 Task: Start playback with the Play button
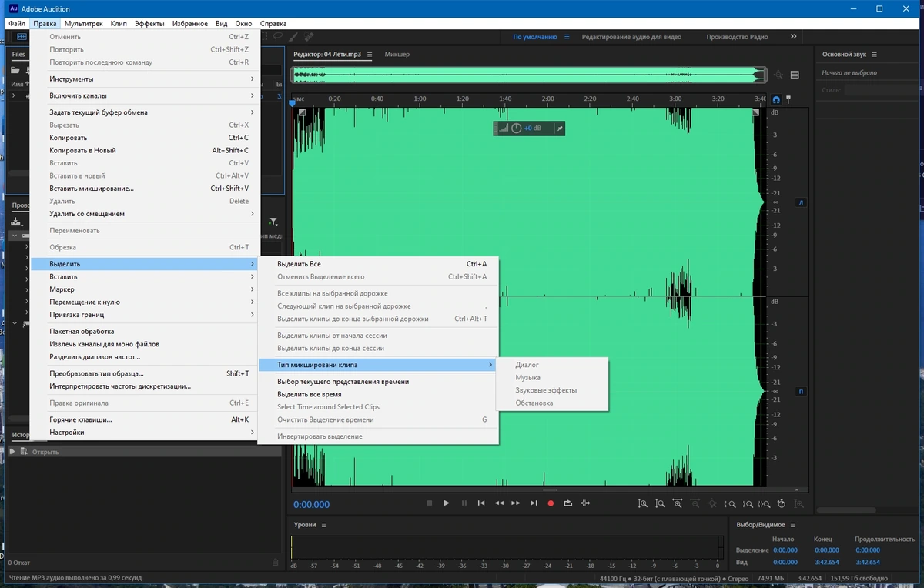(x=447, y=503)
